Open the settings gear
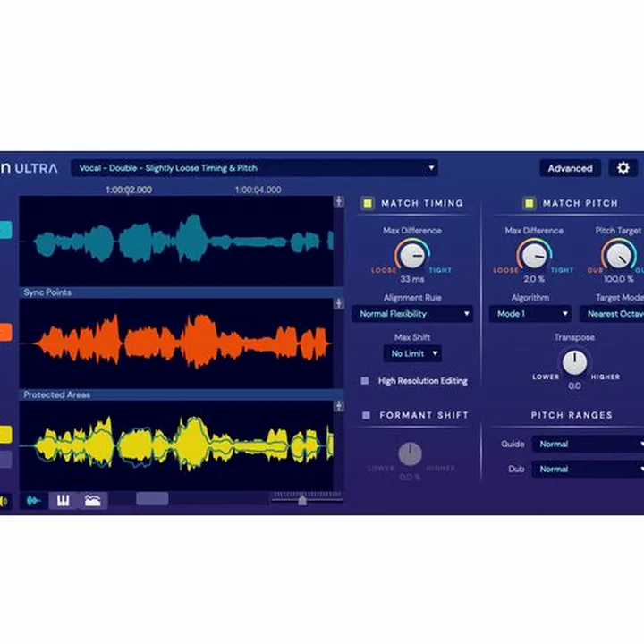 click(623, 168)
